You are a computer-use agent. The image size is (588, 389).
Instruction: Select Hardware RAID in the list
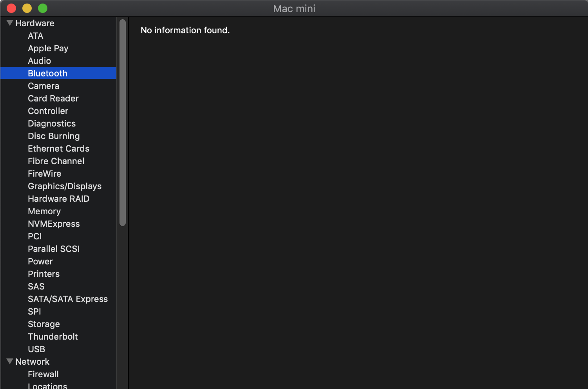click(59, 199)
